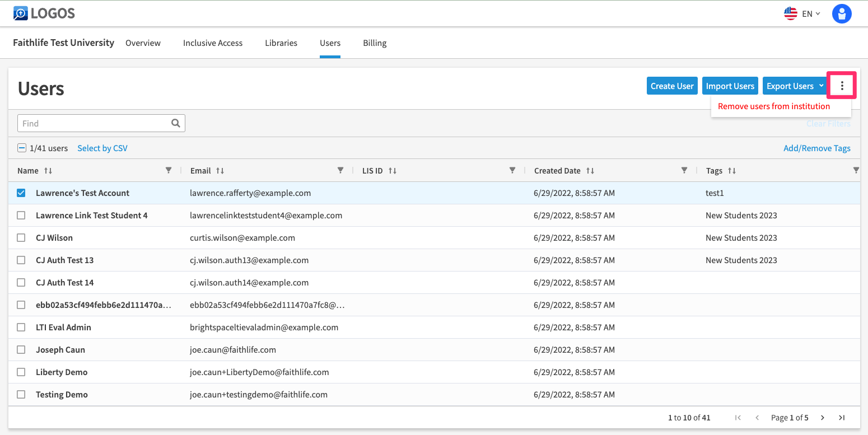Open the three-dot more actions menu
The width and height of the screenshot is (868, 435).
[842, 86]
